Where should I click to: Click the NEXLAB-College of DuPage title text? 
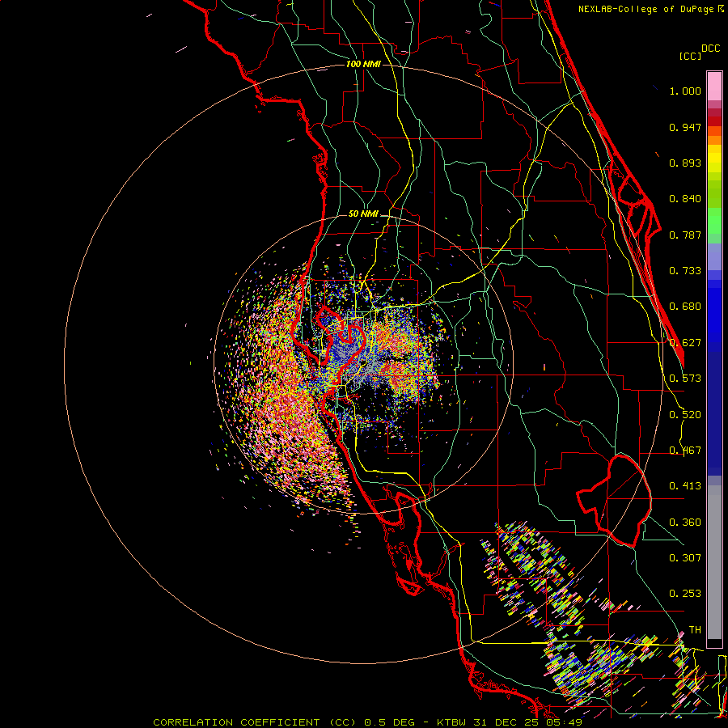[x=645, y=9]
